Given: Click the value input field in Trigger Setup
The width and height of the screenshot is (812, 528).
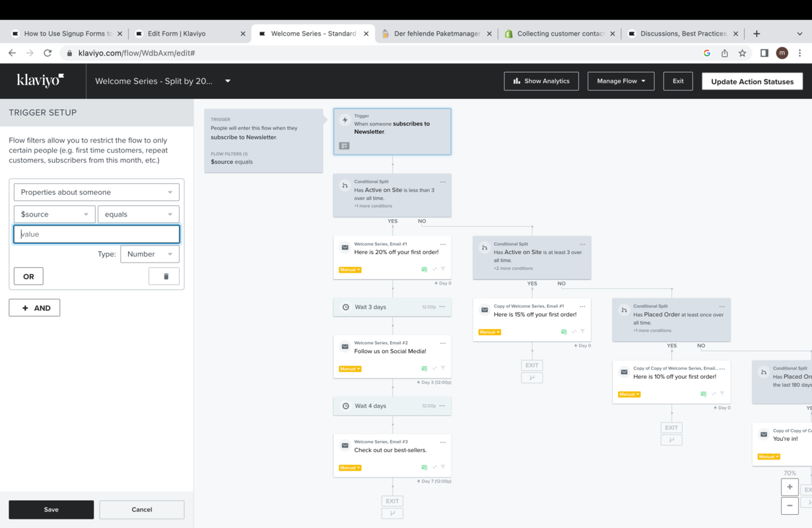Looking at the screenshot, I should [96, 234].
